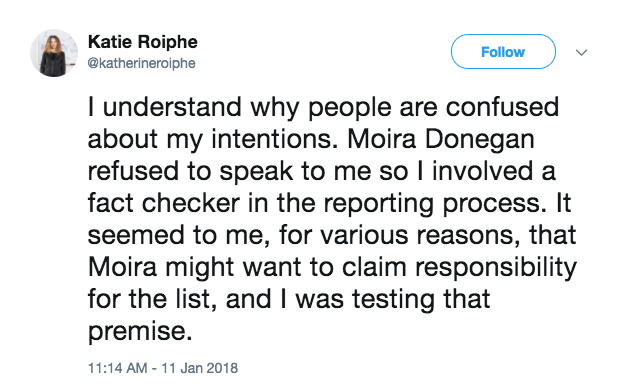Open the 11:14 AM - 11 Jan 2018 timestamp
The height and width of the screenshot is (390, 625).
tap(163, 368)
